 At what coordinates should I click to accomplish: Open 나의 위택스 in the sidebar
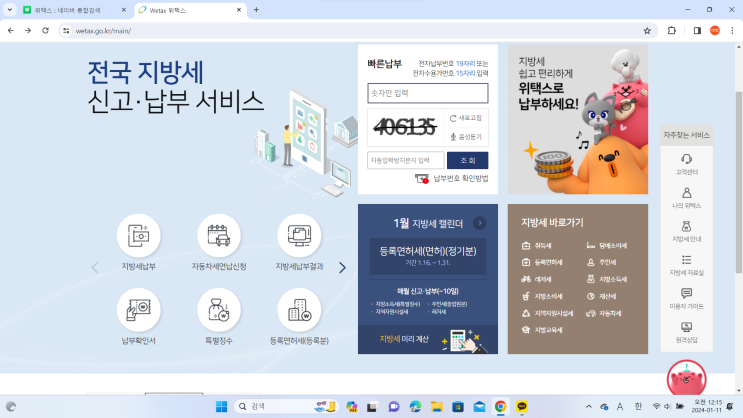click(686, 198)
